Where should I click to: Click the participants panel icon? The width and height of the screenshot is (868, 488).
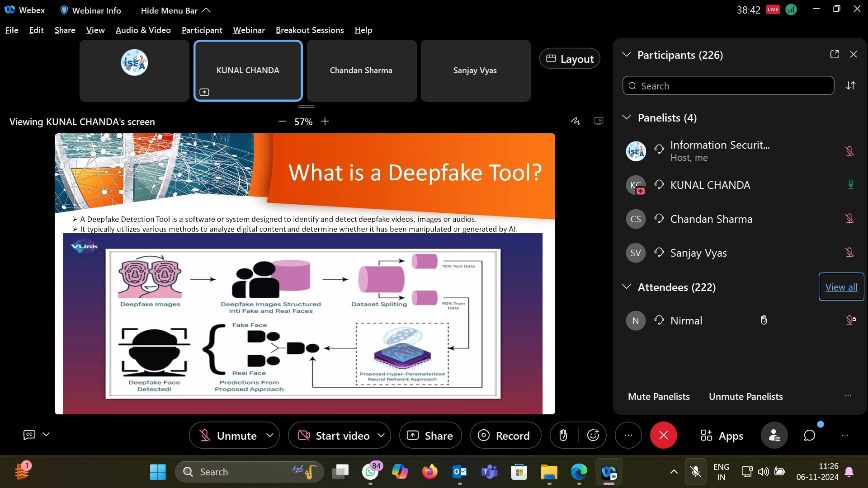pyautogui.click(x=774, y=435)
